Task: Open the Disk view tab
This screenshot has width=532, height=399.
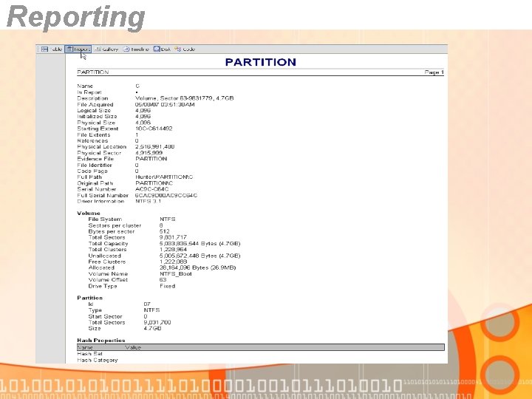Action: 162,50
